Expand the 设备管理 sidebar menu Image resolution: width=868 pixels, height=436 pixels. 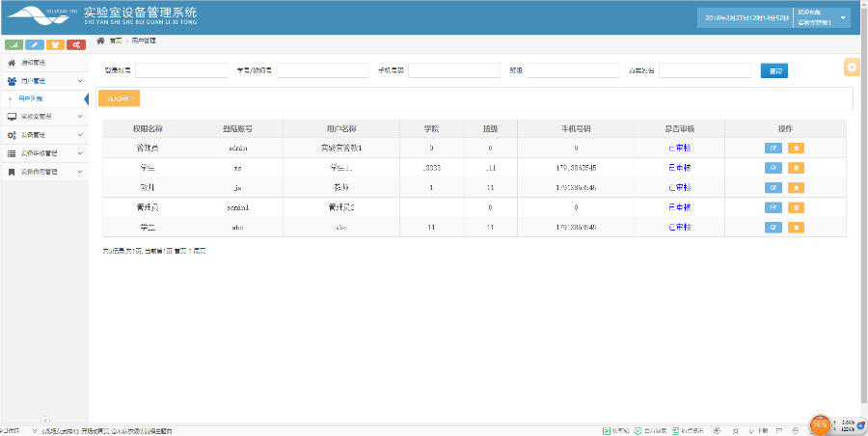43,134
